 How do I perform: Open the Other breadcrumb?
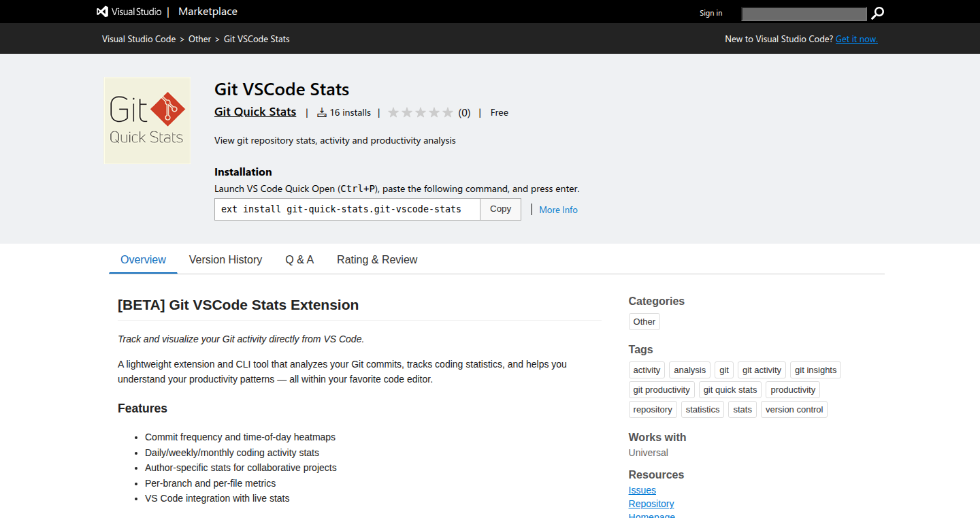pos(200,39)
